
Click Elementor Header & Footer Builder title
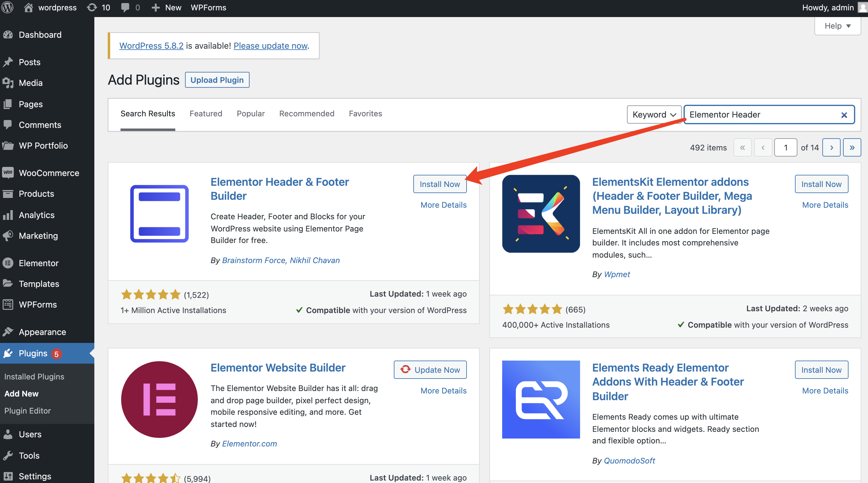pyautogui.click(x=280, y=189)
